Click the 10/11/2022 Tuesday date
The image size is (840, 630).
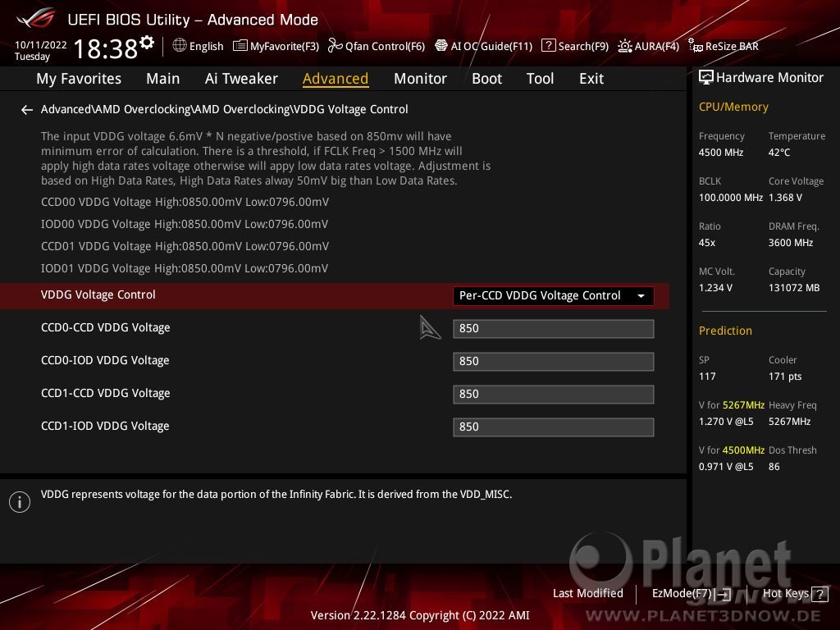41,50
